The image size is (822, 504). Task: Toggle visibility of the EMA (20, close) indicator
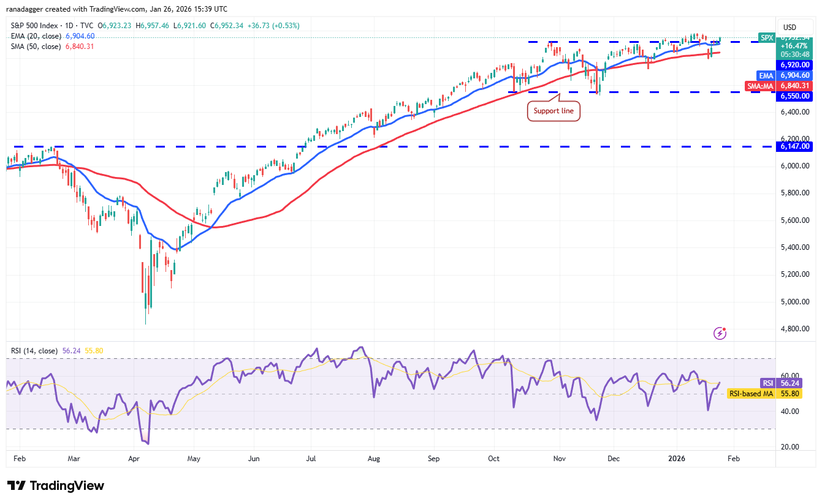click(37, 36)
